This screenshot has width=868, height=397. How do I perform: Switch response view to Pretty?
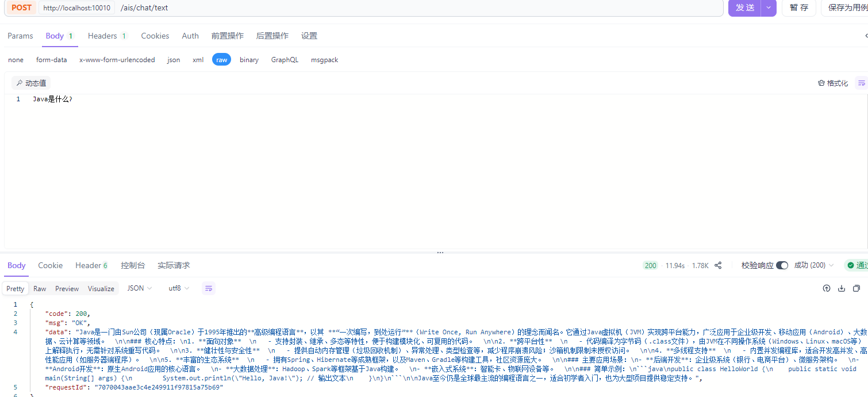[16, 289]
